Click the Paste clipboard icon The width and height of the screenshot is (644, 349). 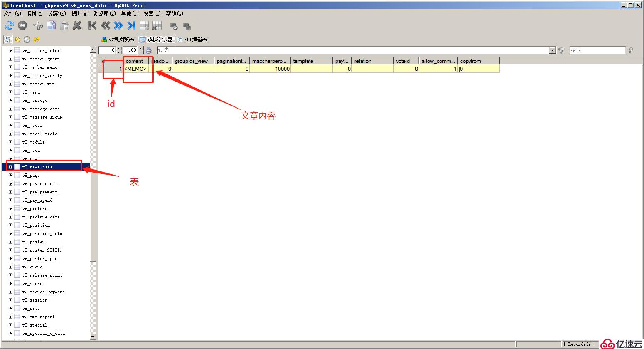coord(64,26)
